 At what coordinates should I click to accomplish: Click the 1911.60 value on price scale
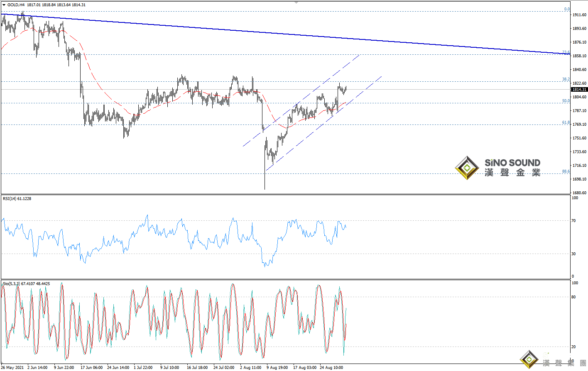579,15
